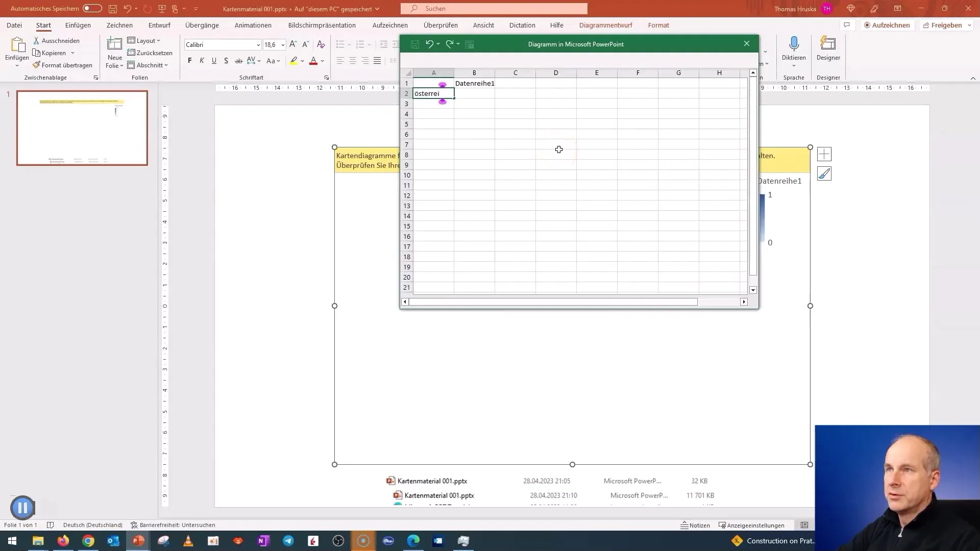
Task: Click the Aufzeichnen button at top right
Action: tap(887, 25)
